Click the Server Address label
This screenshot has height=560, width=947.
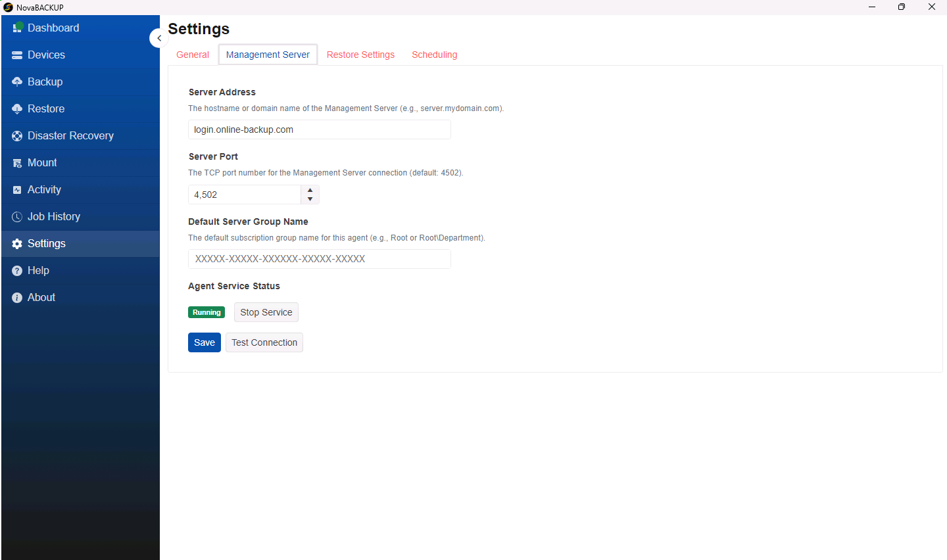(x=222, y=92)
